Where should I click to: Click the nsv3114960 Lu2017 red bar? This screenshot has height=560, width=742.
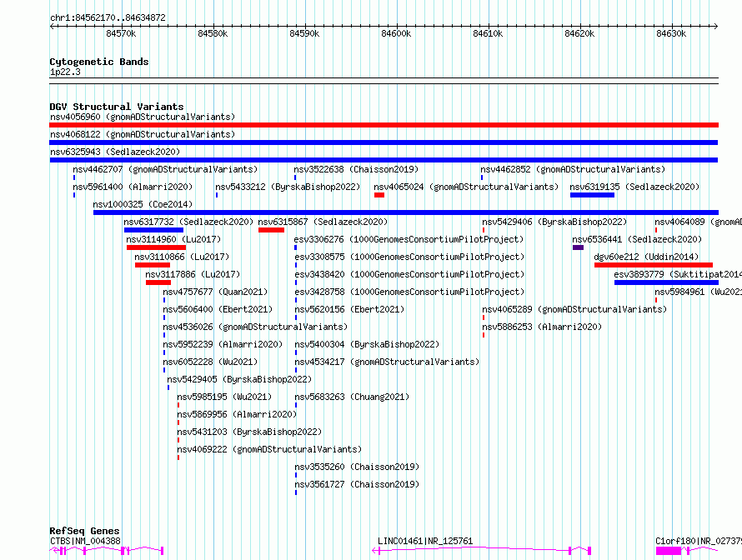click(156, 247)
